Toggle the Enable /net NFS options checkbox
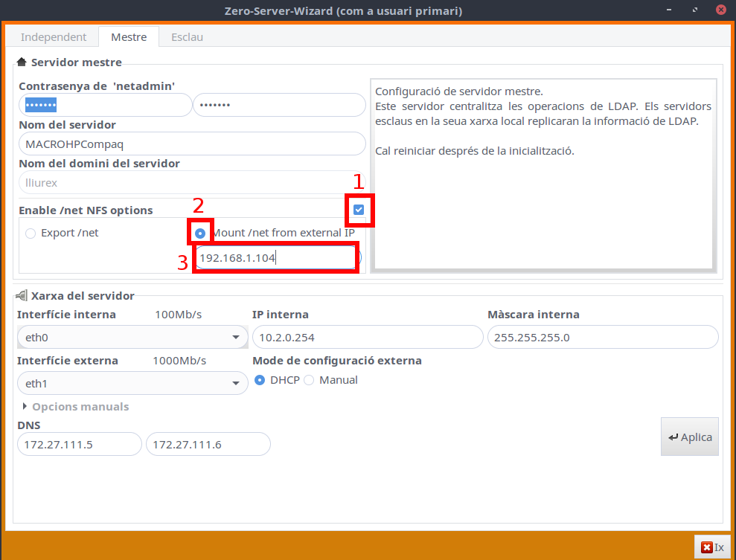Viewport: 736px width, 560px height. (x=359, y=210)
